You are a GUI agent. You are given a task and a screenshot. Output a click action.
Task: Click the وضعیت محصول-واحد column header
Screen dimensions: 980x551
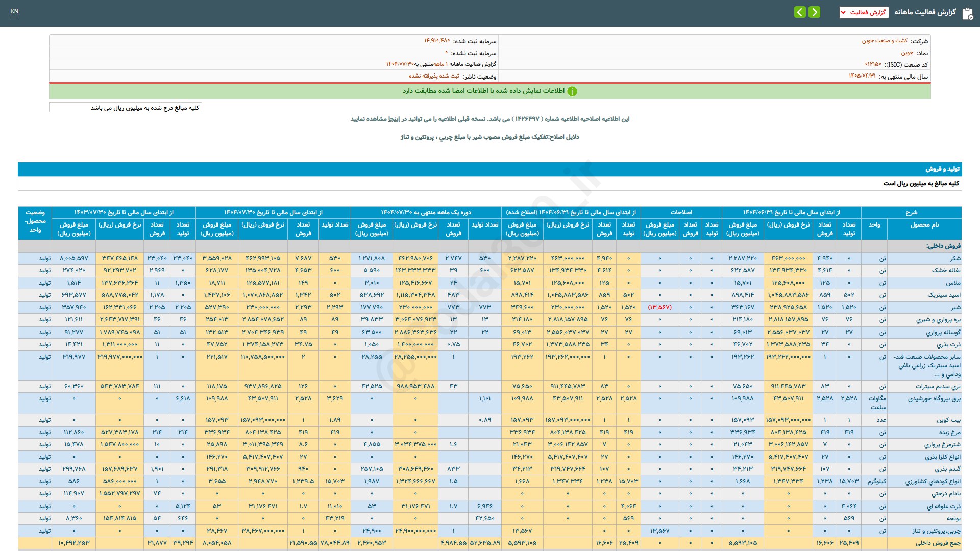click(35, 221)
